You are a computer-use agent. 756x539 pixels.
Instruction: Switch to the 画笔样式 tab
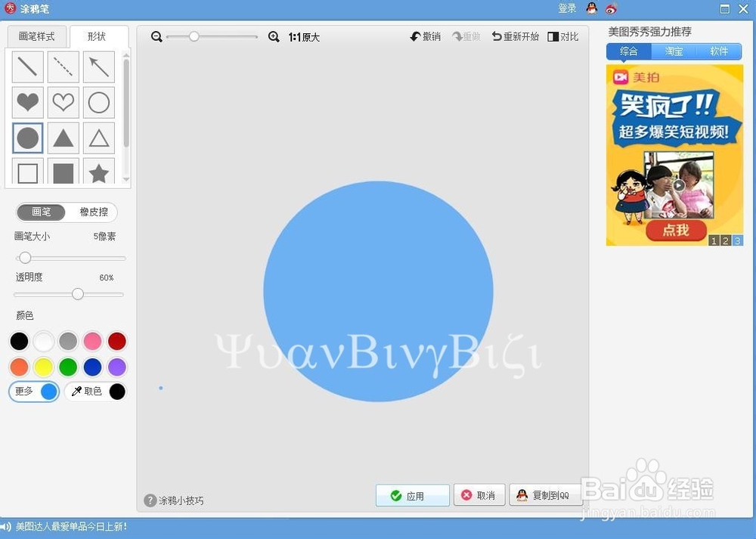[x=36, y=36]
